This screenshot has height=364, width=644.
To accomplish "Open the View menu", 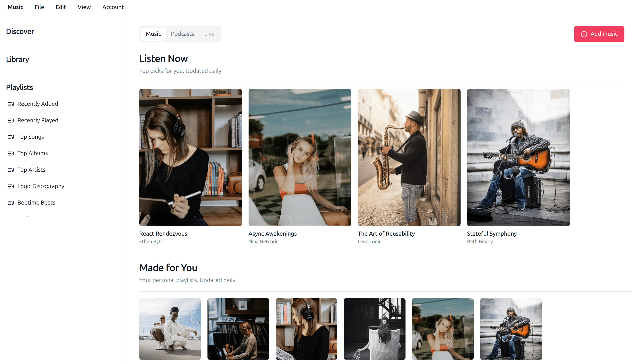I will click(x=84, y=7).
